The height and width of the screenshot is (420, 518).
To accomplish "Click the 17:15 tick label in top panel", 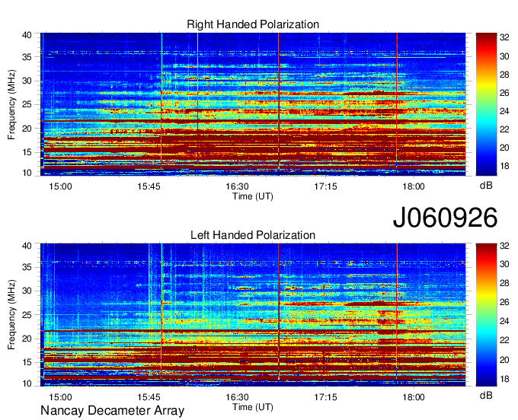I will tap(325, 186).
